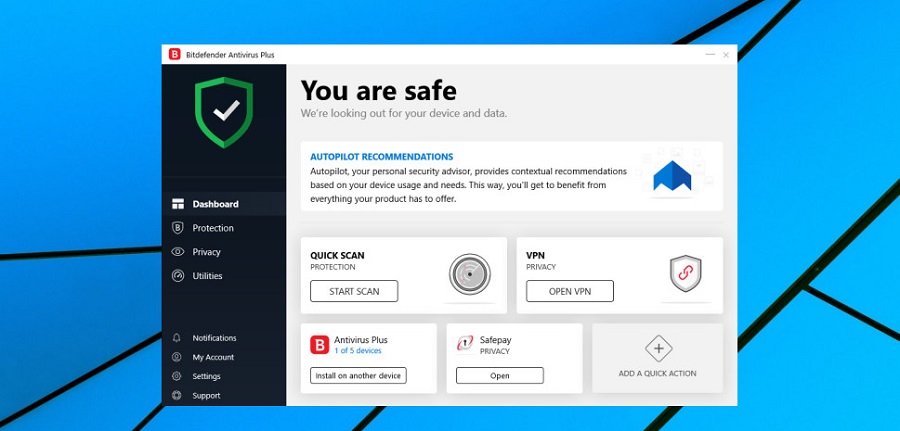
Task: Open Safepay with the Open button
Action: [x=500, y=375]
